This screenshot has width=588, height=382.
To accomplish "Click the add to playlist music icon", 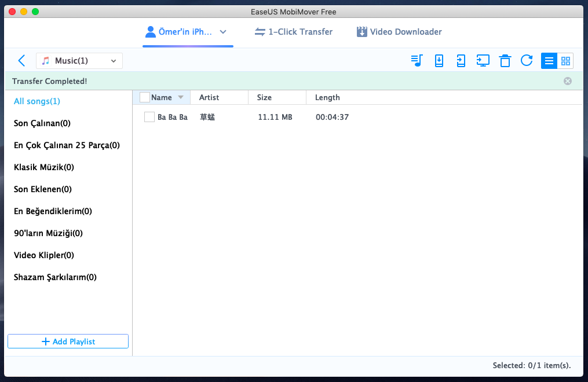I will [417, 61].
